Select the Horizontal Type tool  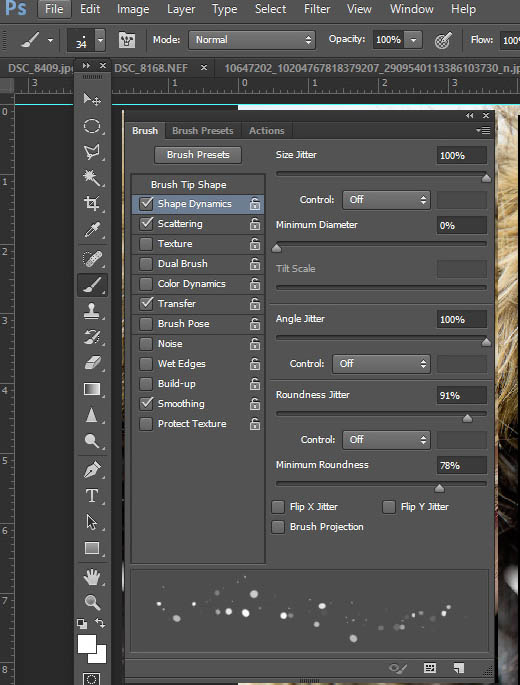coord(92,496)
